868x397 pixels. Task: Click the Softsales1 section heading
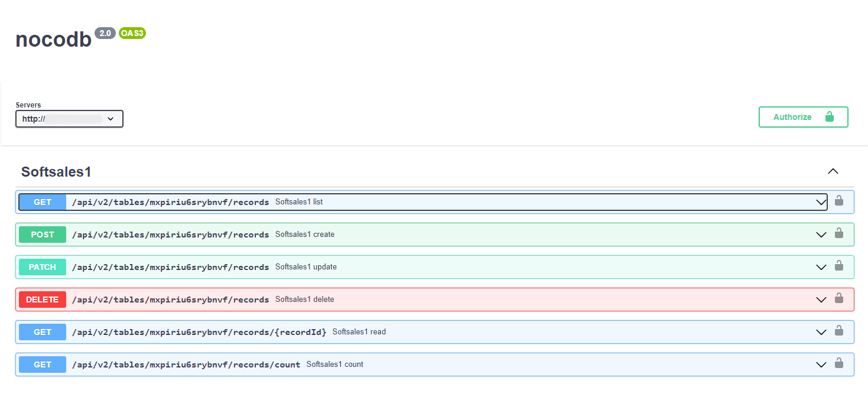click(56, 172)
